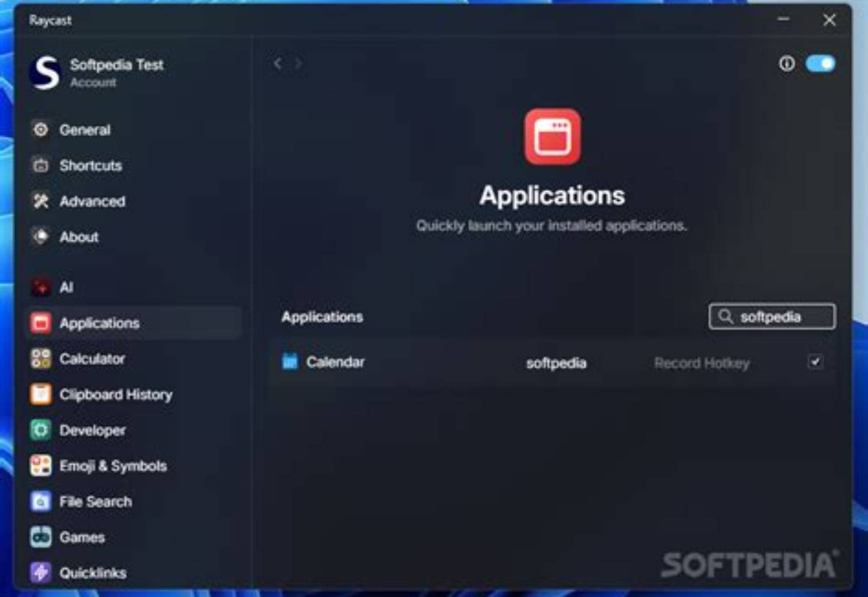The width and height of the screenshot is (868, 597).
Task: Select Applications in the sidebar
Action: click(133, 323)
